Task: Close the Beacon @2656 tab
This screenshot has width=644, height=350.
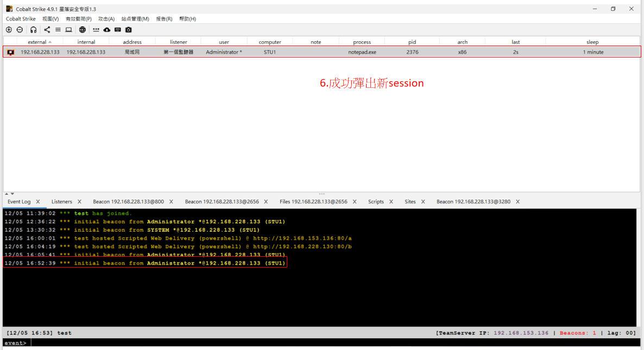Action: click(x=266, y=201)
